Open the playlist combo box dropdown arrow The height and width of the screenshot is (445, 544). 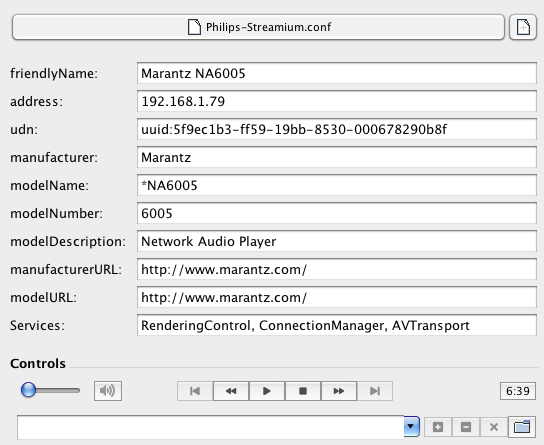pos(411,426)
